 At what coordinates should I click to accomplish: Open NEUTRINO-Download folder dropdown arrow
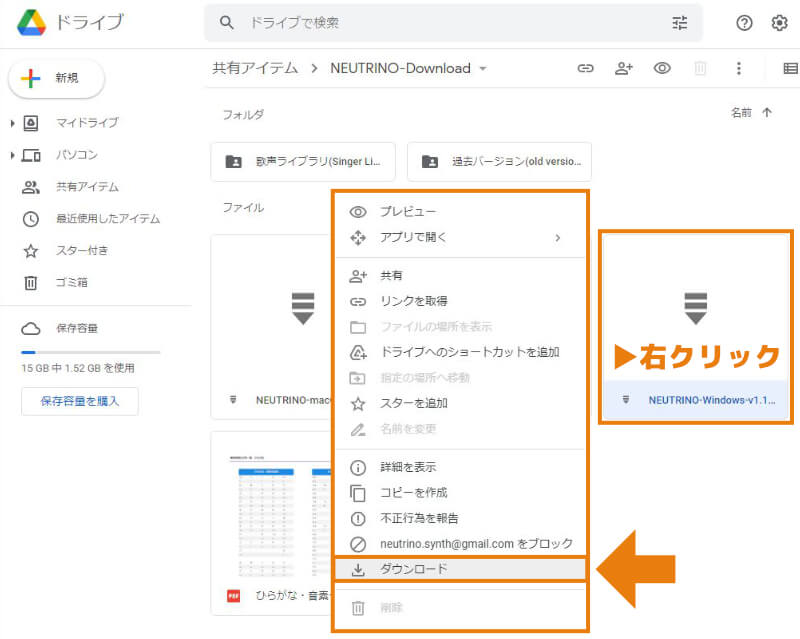click(x=483, y=68)
